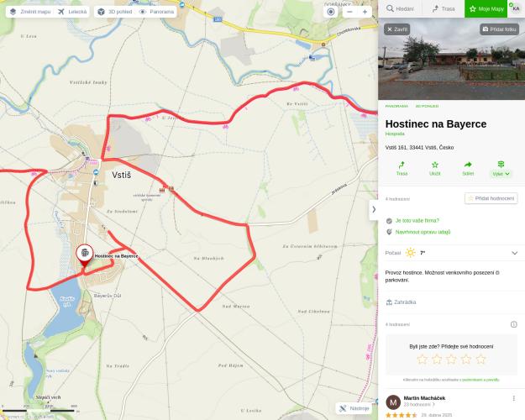This screenshot has height=420, width=525.
Task: Switch to the Hledání tab
Action: pyautogui.click(x=400, y=8)
